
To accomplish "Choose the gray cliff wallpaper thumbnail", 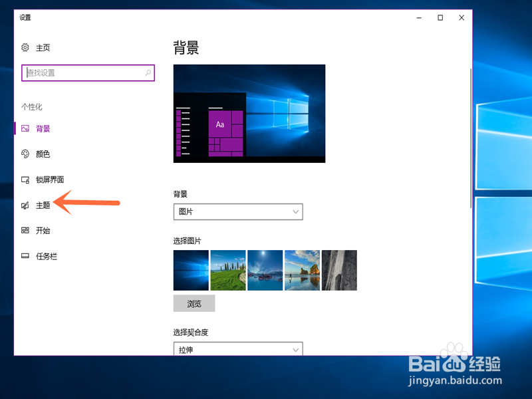I will tap(339, 270).
